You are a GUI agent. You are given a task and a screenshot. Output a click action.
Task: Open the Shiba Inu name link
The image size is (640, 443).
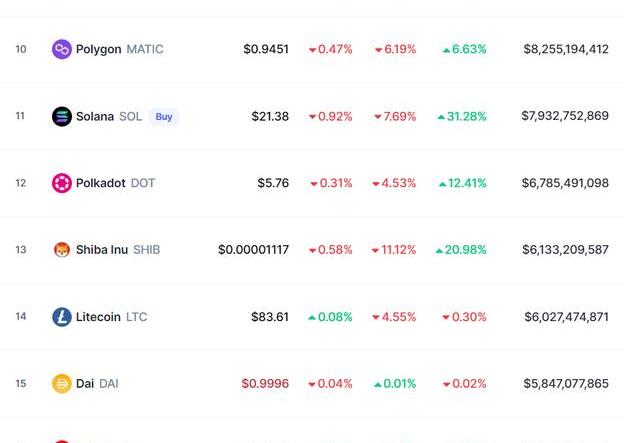(x=102, y=249)
